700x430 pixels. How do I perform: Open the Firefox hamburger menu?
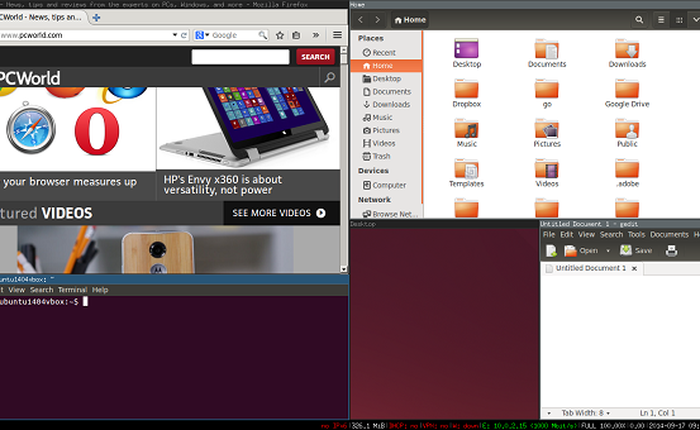click(x=338, y=35)
